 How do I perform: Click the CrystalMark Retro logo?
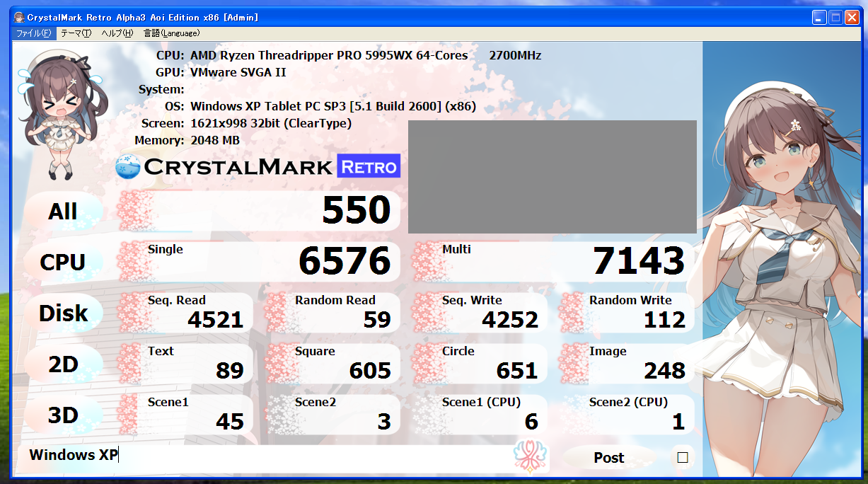coord(258,167)
